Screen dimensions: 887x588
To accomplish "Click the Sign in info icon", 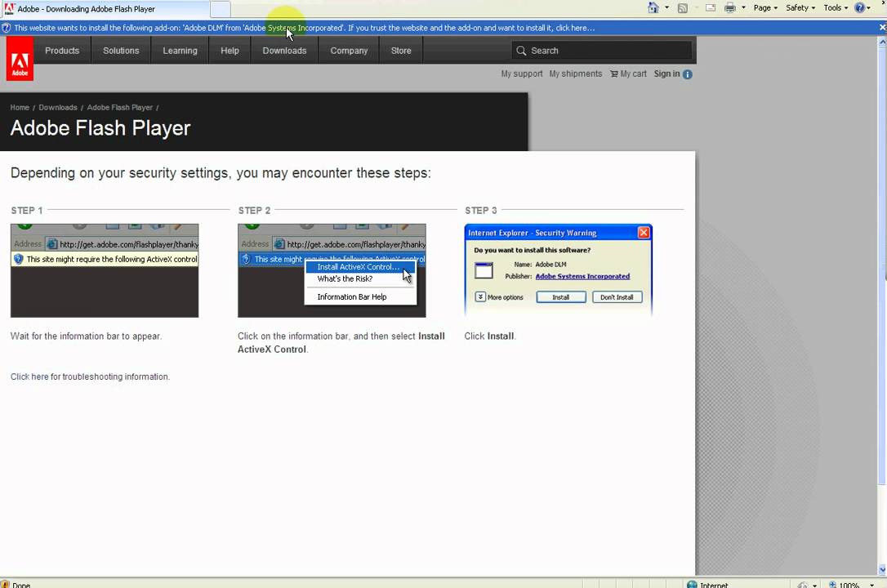I will pyautogui.click(x=688, y=74).
